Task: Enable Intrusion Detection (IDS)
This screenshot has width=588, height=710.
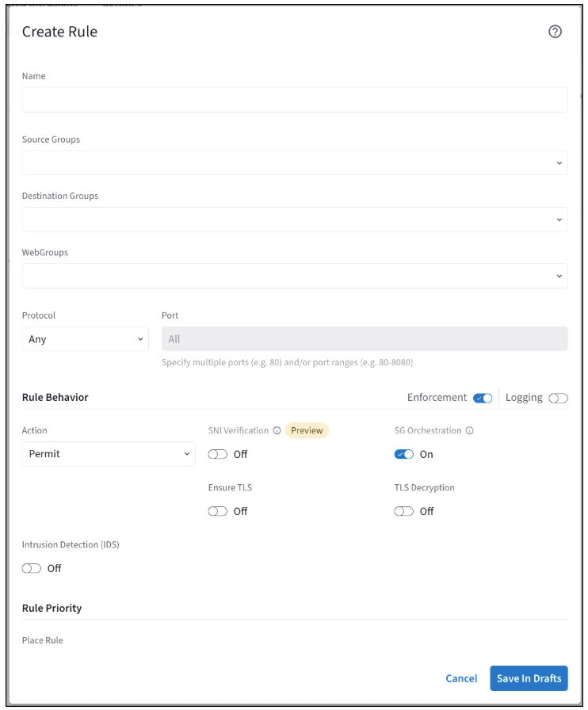Action: coord(32,568)
